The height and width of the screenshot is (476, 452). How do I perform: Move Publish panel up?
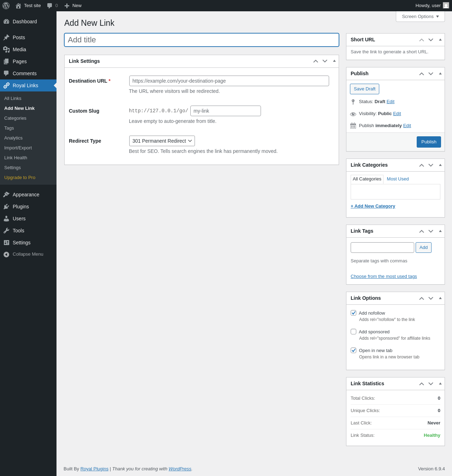click(x=422, y=74)
